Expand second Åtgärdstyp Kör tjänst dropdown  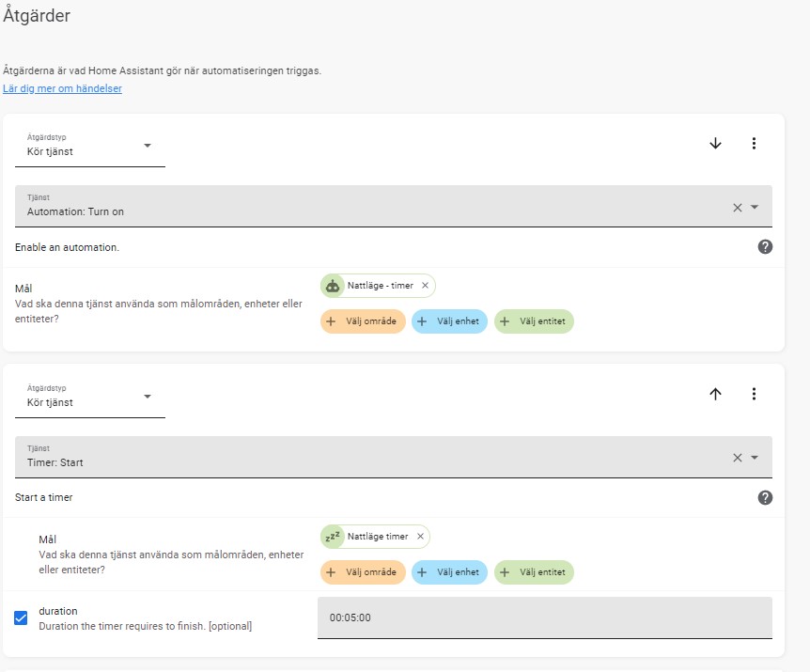pyautogui.click(x=90, y=398)
